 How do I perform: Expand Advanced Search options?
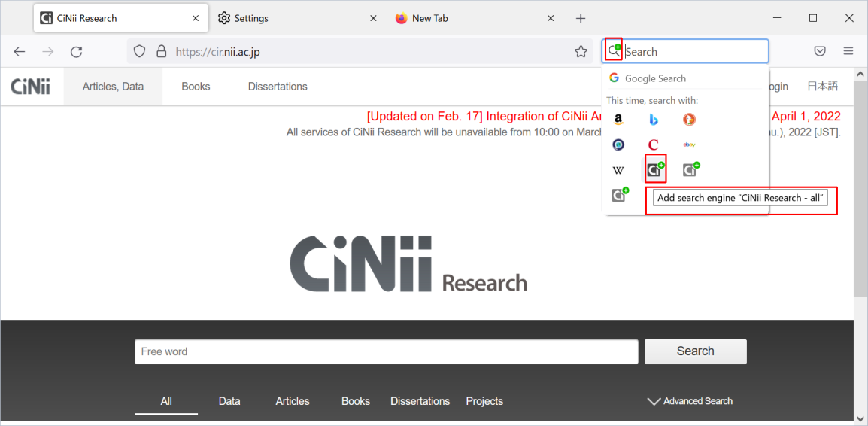690,401
